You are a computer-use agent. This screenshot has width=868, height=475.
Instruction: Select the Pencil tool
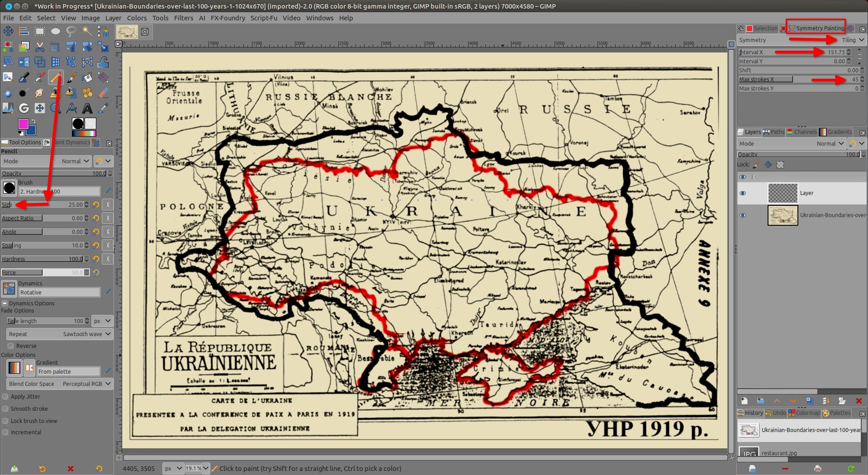(56, 77)
